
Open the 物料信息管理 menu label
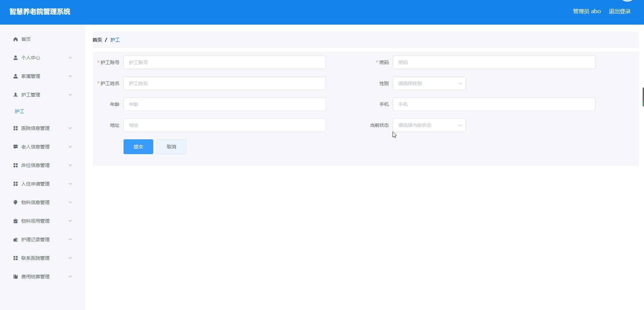click(35, 202)
